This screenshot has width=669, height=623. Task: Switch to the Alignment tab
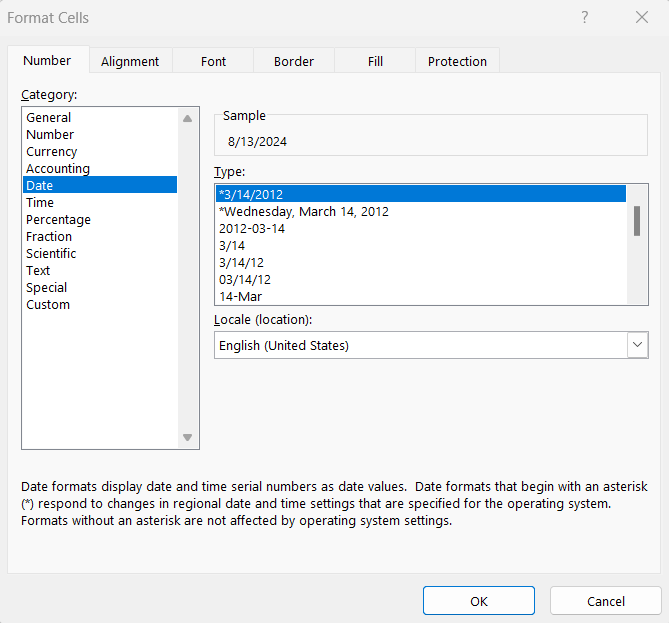pos(130,61)
